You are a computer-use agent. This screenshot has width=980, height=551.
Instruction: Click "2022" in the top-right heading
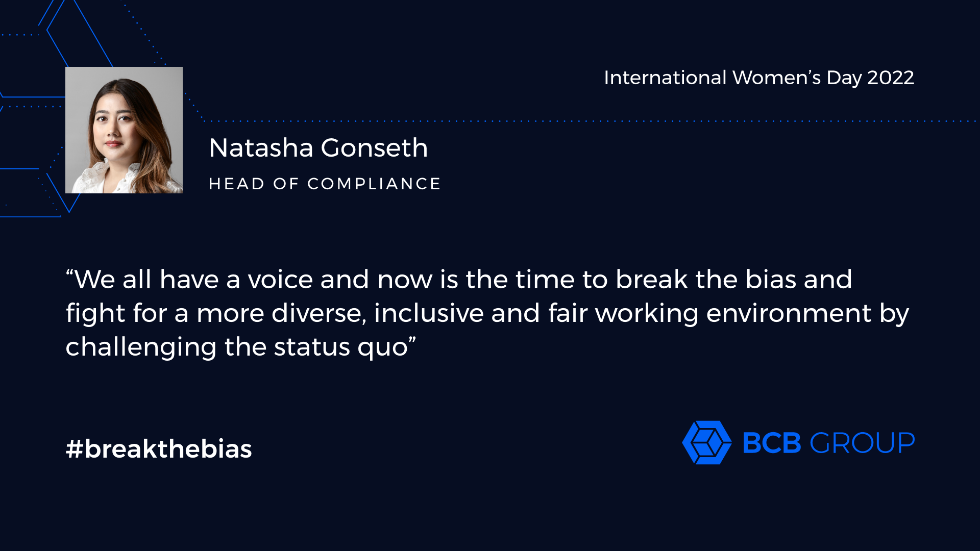[x=891, y=78]
